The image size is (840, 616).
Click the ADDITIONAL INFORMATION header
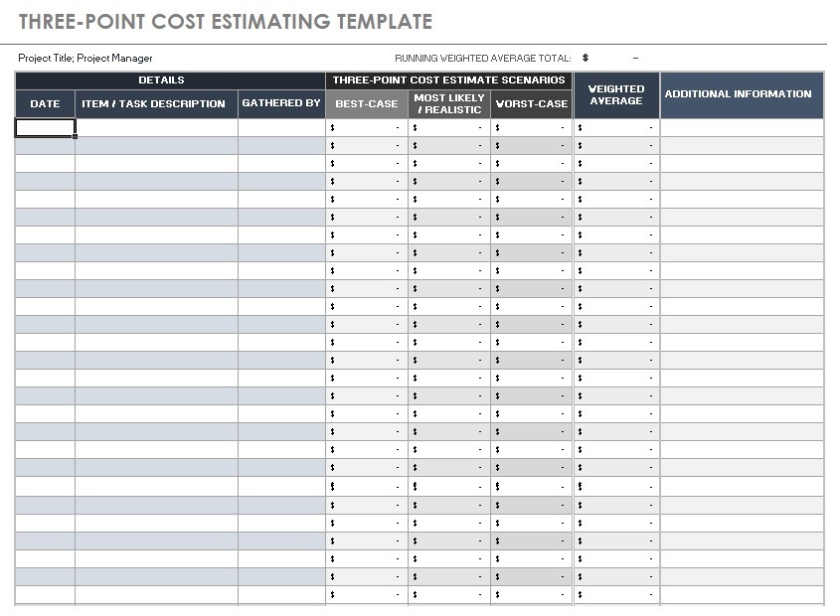(743, 94)
